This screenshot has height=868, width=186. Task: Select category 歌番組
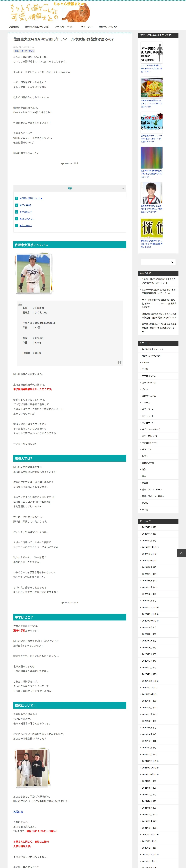click(145, 483)
